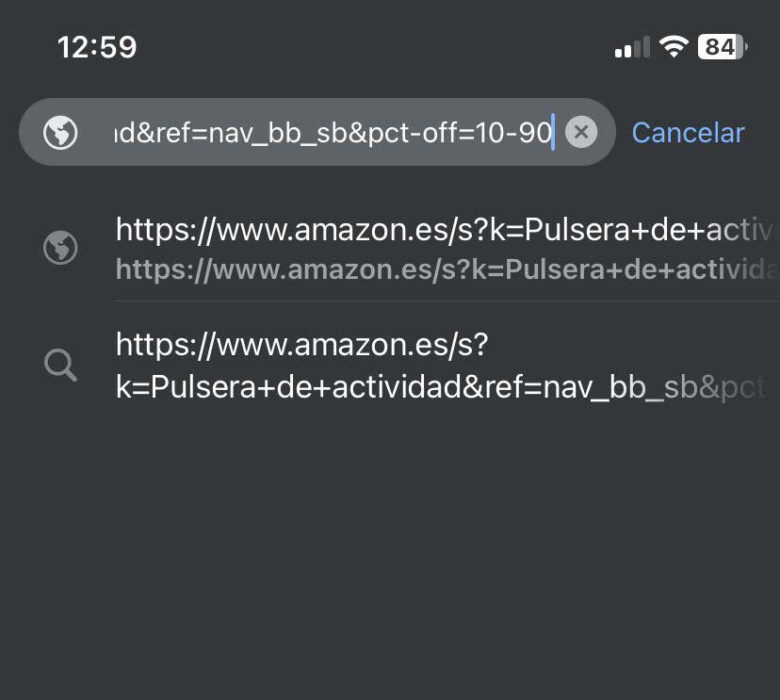780x700 pixels.
Task: Tap the Cancelar link
Action: (x=688, y=133)
